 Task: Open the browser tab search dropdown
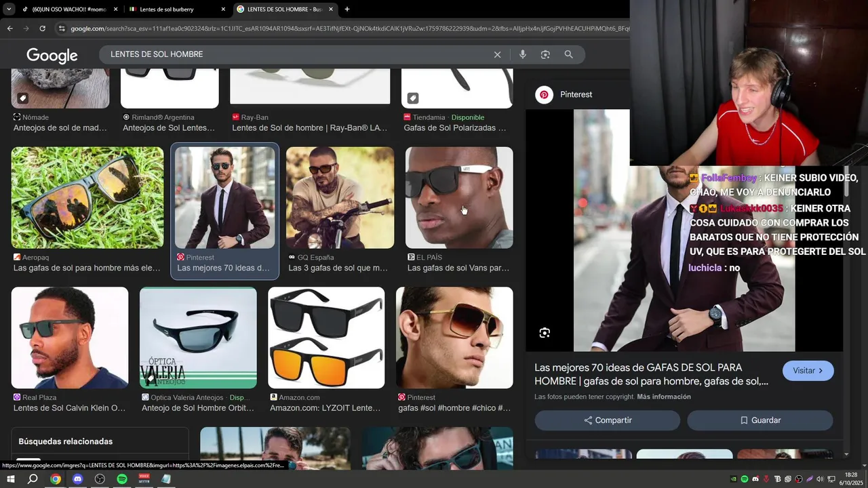[x=8, y=9]
